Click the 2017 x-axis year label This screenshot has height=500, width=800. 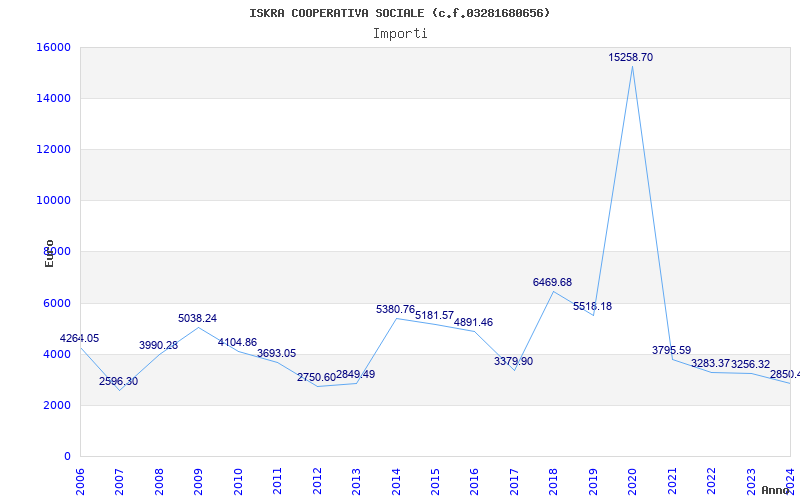(514, 482)
